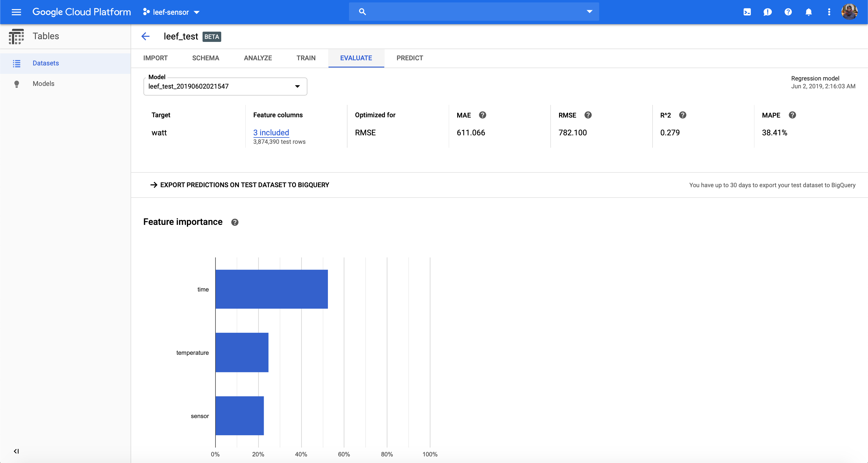868x463 pixels.
Task: Go back using the left arrow
Action: (x=146, y=36)
